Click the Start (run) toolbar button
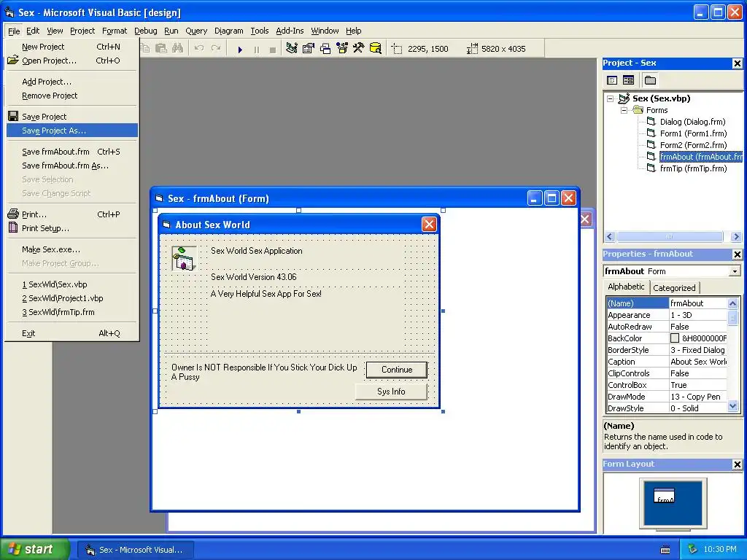This screenshot has height=560, width=747. coord(240,49)
